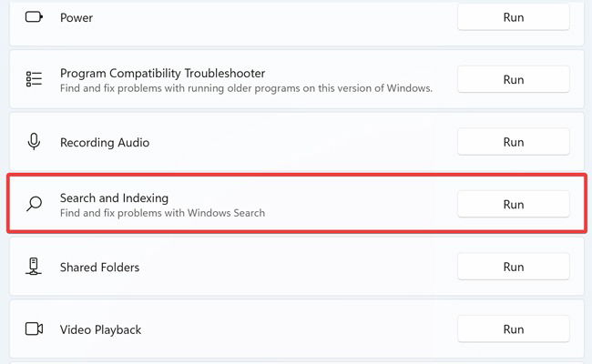Run the Shared Folders troubleshooter
592x364 pixels.
(x=514, y=267)
